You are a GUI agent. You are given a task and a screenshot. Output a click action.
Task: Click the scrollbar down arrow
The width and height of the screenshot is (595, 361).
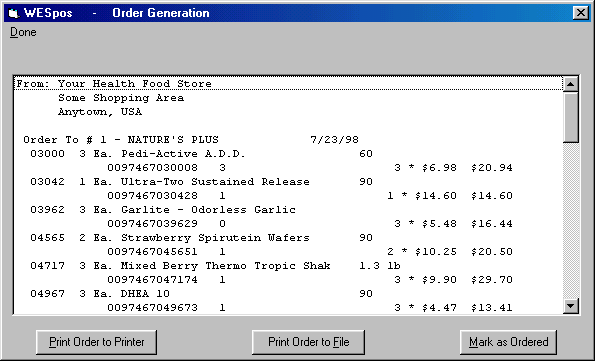click(571, 306)
